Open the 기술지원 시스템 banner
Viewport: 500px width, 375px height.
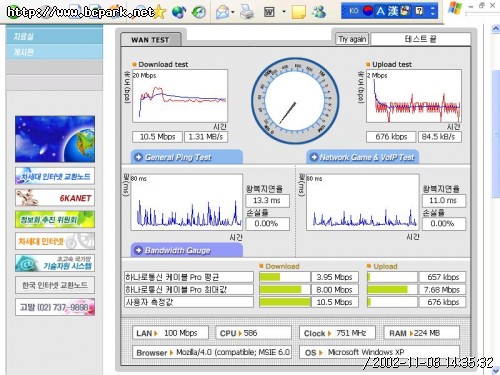point(55,263)
